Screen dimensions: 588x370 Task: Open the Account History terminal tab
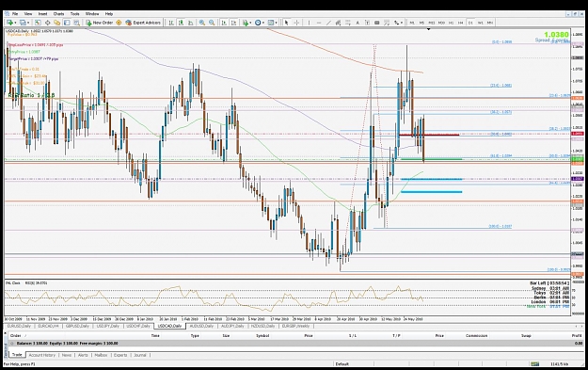click(x=41, y=355)
